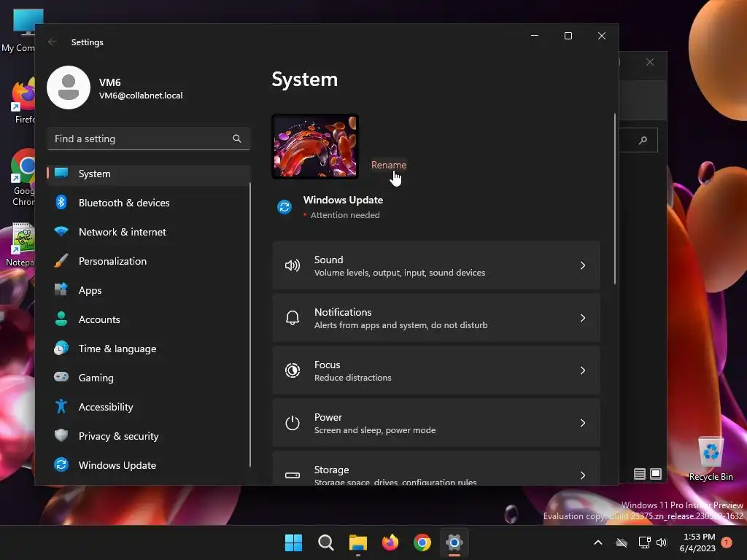Open Windows Update attention needed tile
Viewport: 747px width, 560px height.
click(330, 207)
